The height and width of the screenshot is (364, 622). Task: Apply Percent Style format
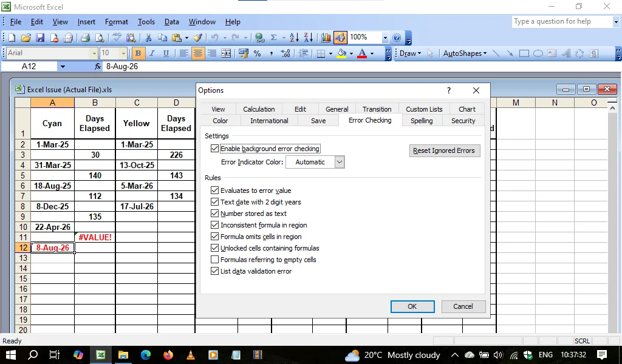click(x=257, y=53)
